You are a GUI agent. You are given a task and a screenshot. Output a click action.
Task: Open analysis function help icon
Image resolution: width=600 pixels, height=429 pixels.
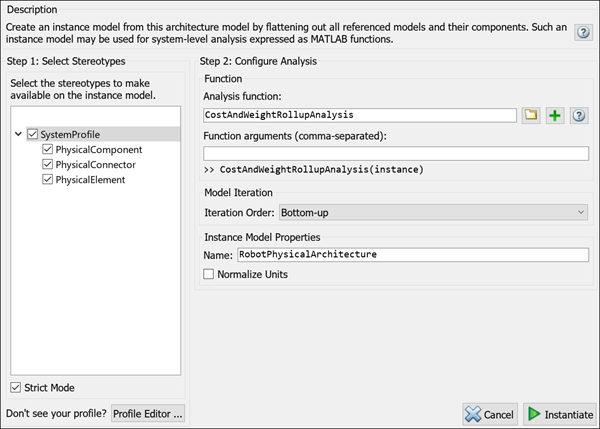[578, 115]
